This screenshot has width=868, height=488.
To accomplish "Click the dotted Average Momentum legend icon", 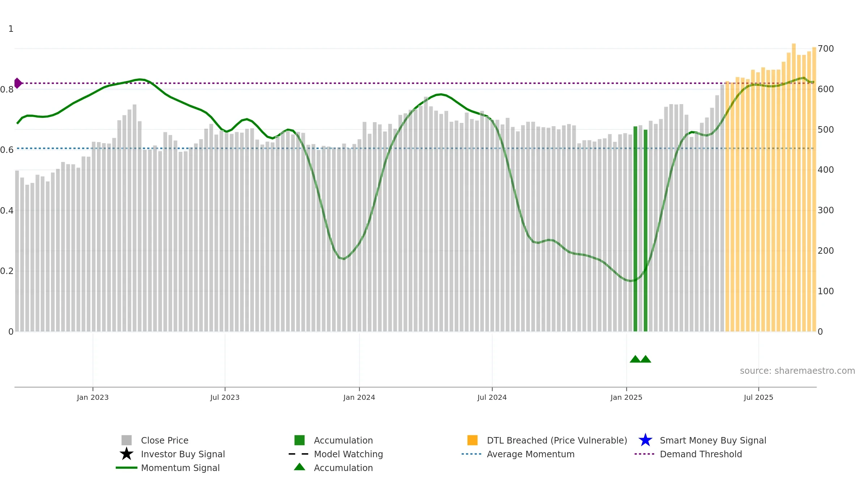I will point(472,454).
